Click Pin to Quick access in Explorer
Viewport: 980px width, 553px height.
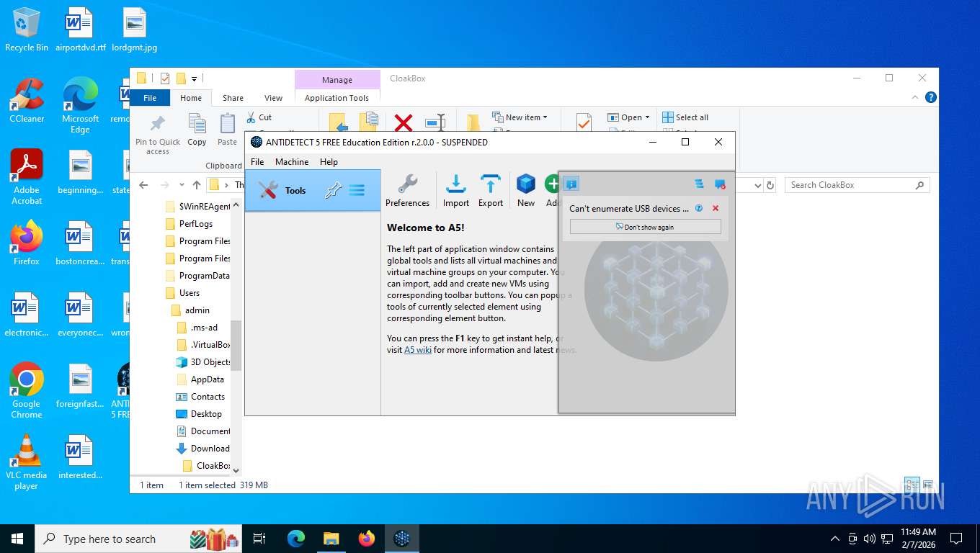(158, 135)
